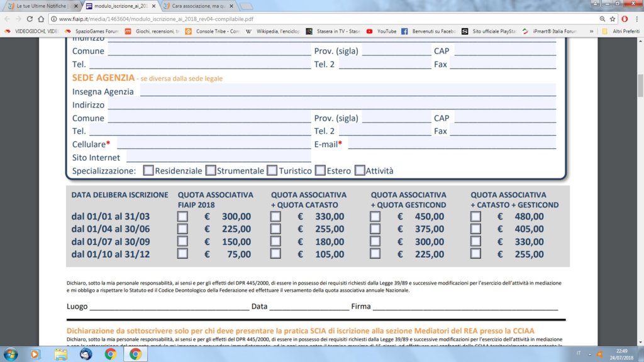The height and width of the screenshot is (362, 644).
Task: Go back using the browser back arrow
Action: click(8, 19)
